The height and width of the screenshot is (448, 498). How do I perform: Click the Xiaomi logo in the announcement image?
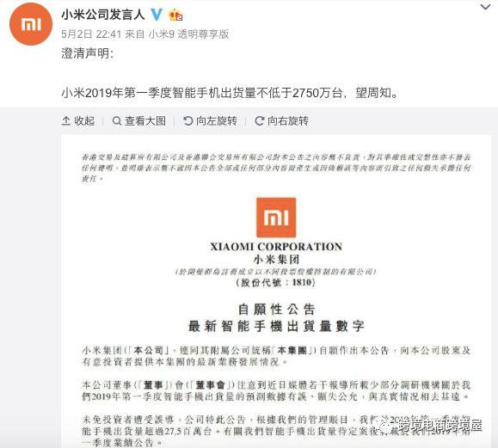tap(276, 218)
